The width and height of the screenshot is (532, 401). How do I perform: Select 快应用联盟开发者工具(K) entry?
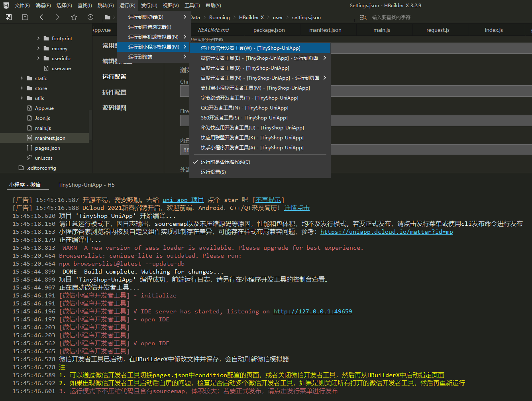(260, 138)
